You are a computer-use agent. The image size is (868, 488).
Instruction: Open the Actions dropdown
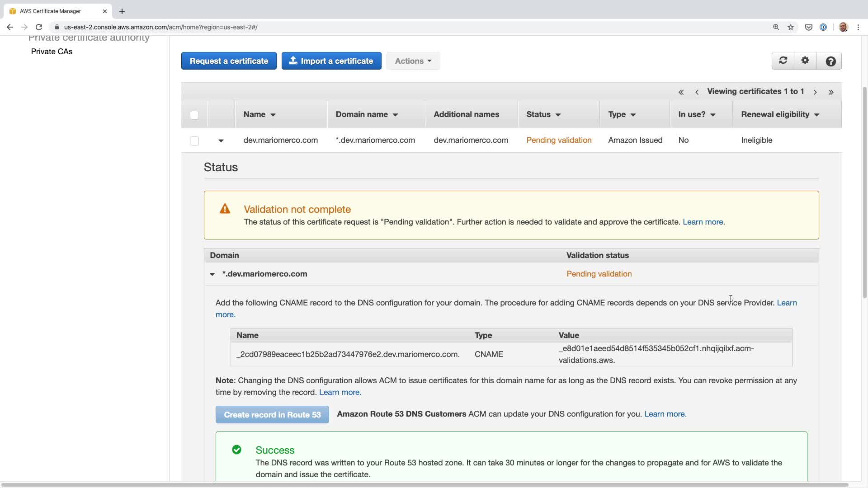[413, 61]
